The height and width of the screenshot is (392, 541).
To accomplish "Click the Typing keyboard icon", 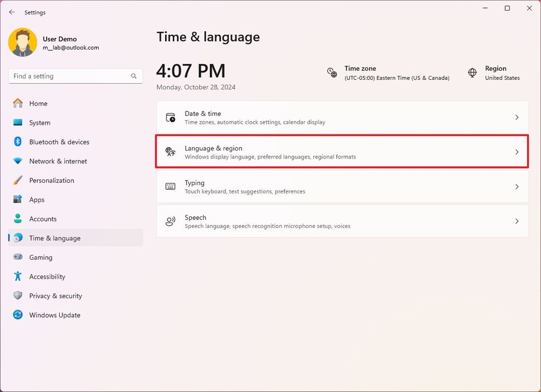I will 170,186.
